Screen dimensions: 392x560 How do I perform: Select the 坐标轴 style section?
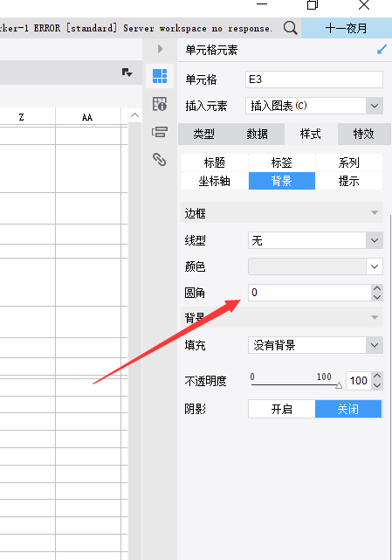[x=215, y=181]
